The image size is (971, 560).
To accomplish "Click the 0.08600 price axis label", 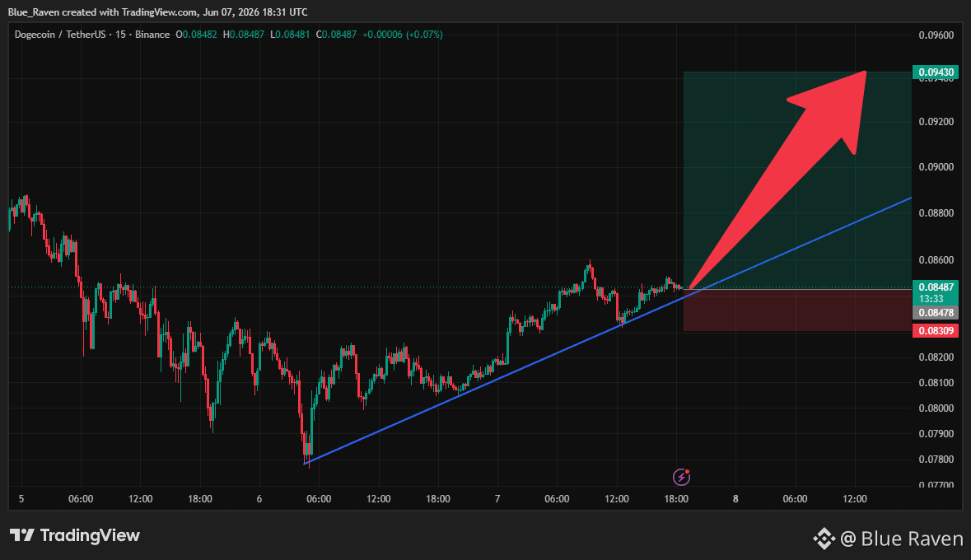I will point(936,260).
